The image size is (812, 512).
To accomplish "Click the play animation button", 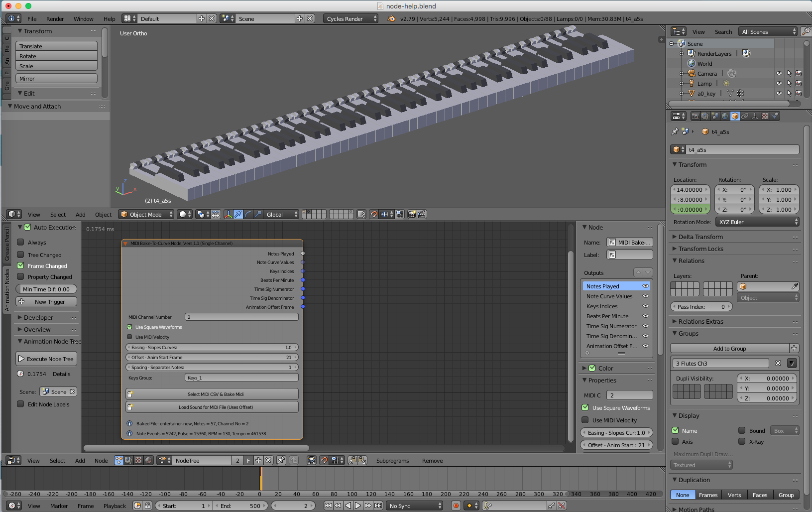I will [x=358, y=506].
